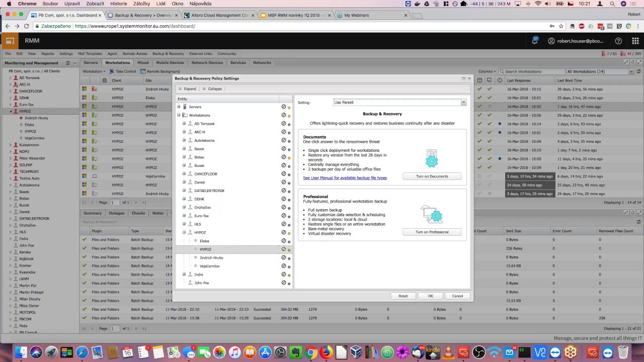Collapse the HYPOZ client node in dialog
The width and height of the screenshot is (644, 362).
184,232
